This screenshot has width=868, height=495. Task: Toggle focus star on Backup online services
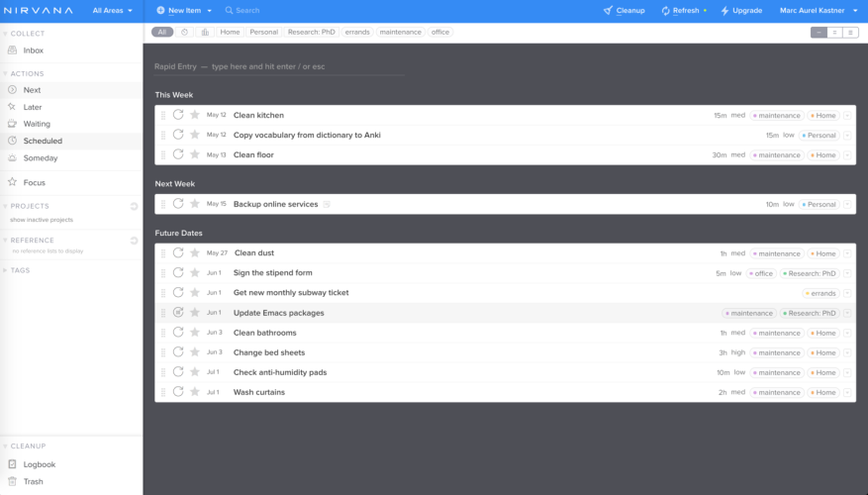pos(195,204)
